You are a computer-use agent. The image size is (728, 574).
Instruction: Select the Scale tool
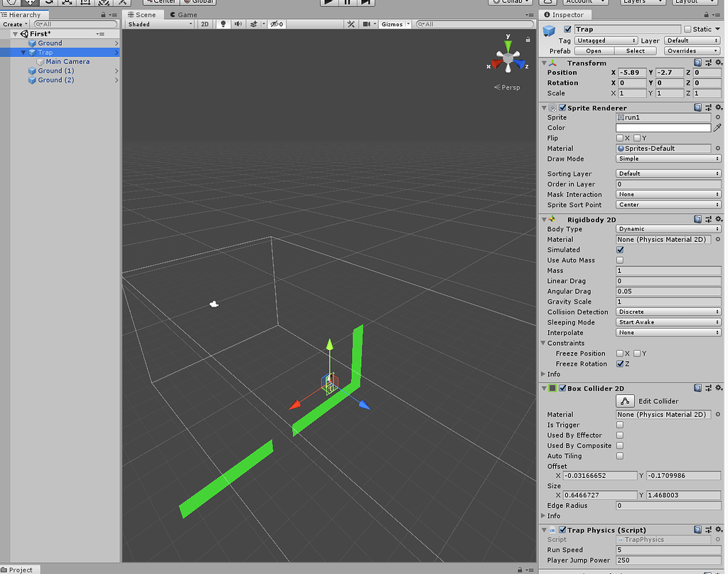(68, 4)
